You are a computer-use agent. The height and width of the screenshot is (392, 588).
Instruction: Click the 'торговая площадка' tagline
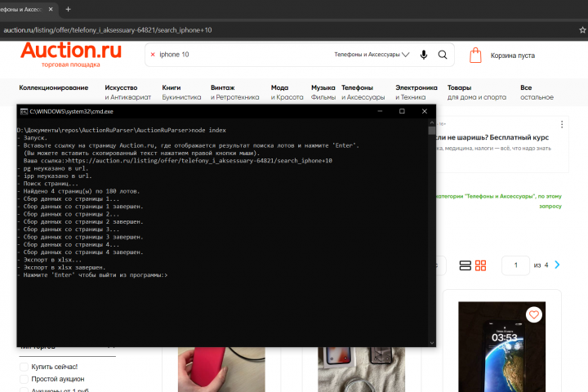70,65
